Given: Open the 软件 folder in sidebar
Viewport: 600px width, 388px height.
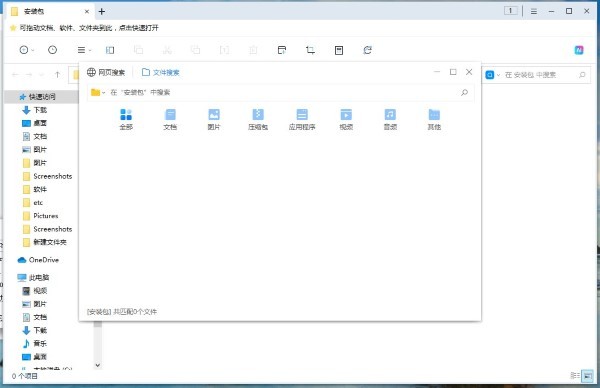Looking at the screenshot, I should (34, 189).
